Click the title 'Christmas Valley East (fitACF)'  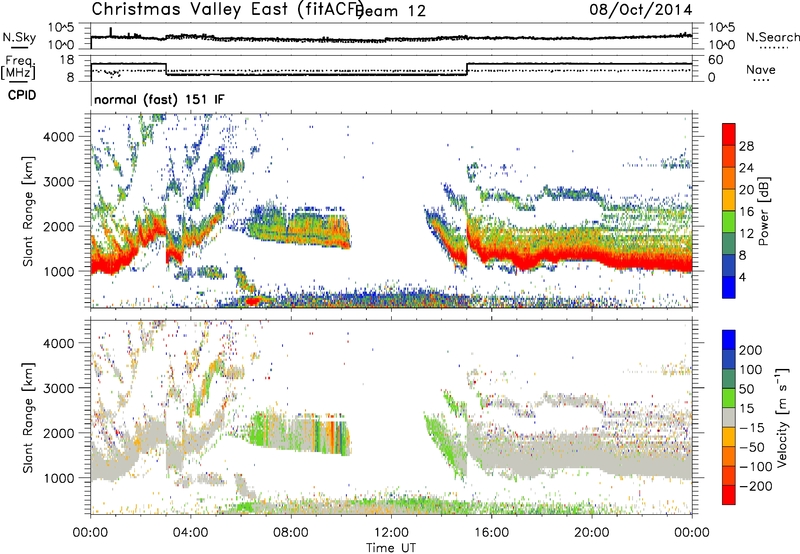coord(228,9)
